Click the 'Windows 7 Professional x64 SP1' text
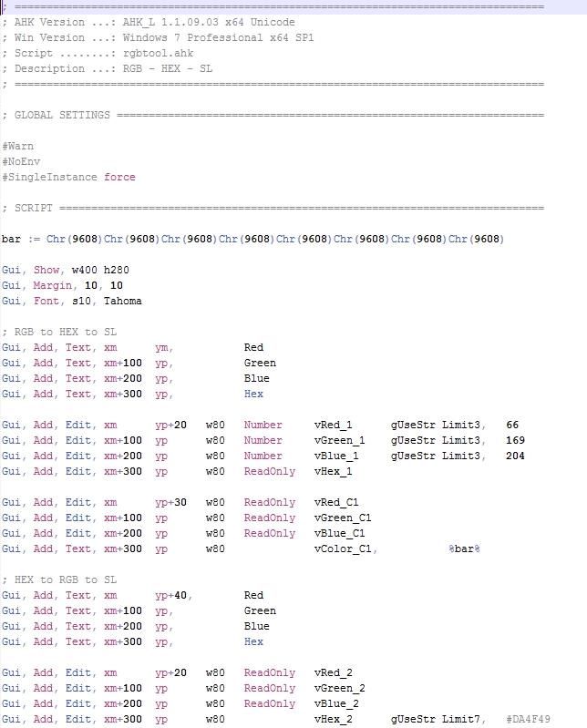The image size is (587, 728). (218, 37)
